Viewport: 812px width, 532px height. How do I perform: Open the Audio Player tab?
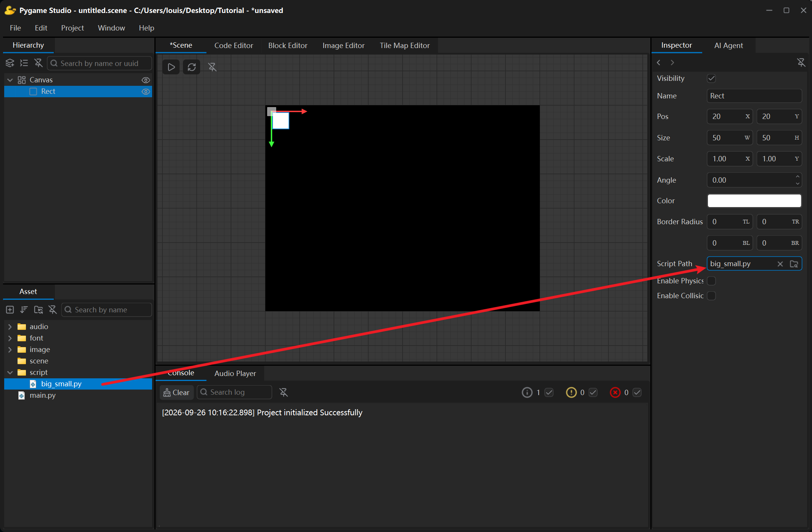point(235,373)
